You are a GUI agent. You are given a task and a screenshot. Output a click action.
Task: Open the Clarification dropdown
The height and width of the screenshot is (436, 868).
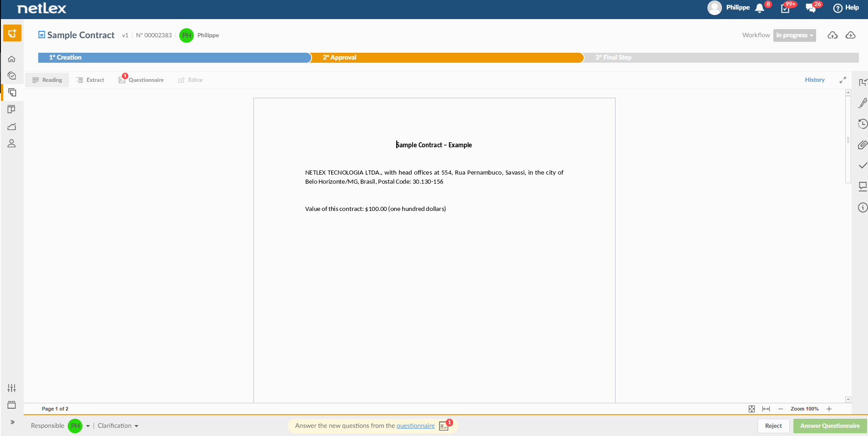point(118,426)
